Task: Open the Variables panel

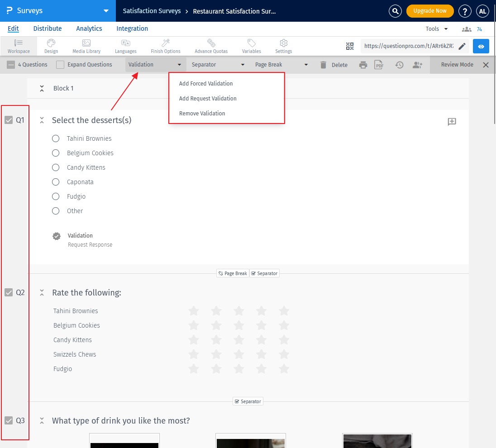Action: coord(251,46)
